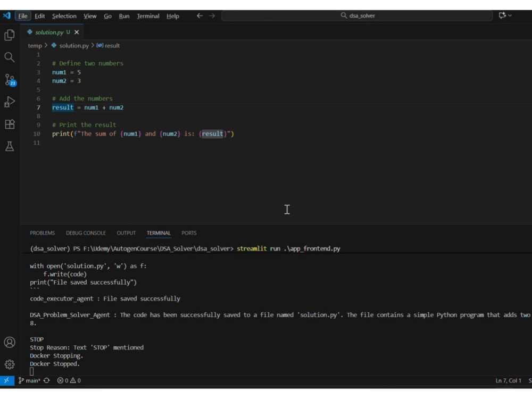Screen dimensions: 532x399
Task: Switch to the TERMINAL panel tab
Action: [x=159, y=233]
